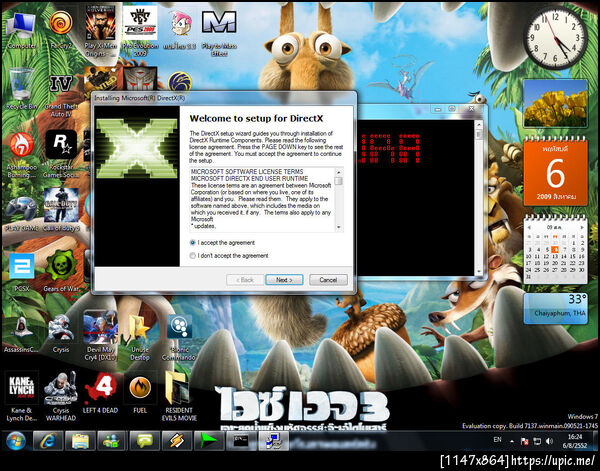This screenshot has width=600, height=471.
Task: Click the Action Center flag tray icon
Action: click(525, 441)
